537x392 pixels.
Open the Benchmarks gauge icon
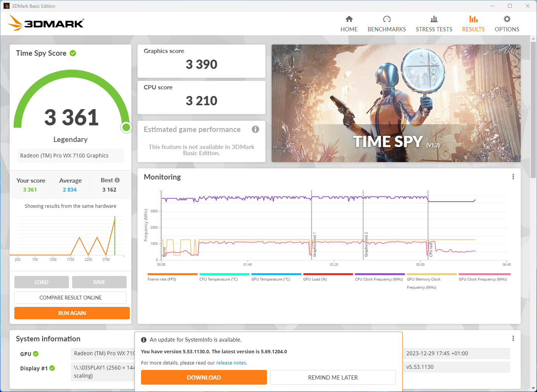point(387,19)
